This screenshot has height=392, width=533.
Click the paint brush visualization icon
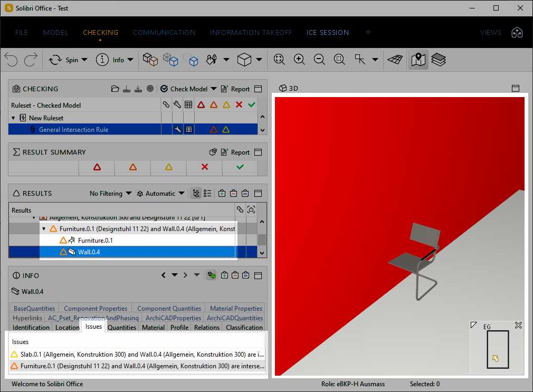point(212,60)
